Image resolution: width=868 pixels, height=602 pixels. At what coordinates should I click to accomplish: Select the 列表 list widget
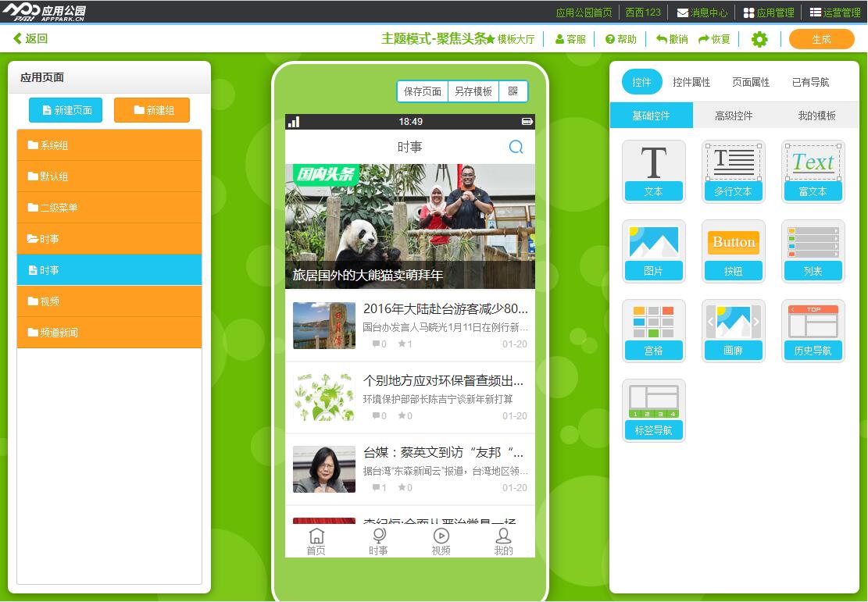coord(813,251)
